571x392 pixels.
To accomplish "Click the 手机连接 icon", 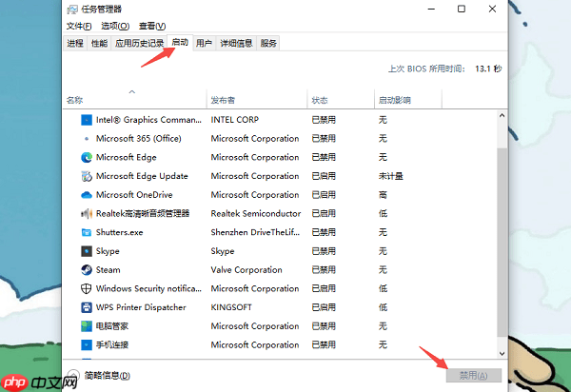I will click(x=87, y=345).
